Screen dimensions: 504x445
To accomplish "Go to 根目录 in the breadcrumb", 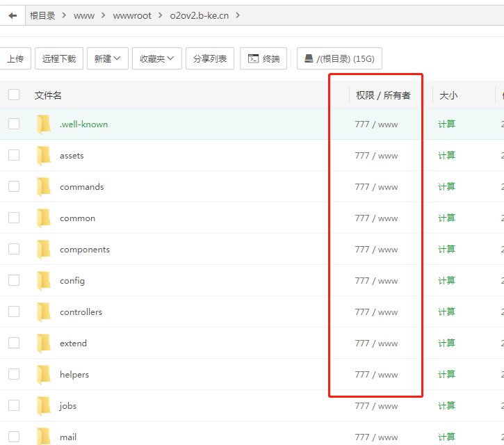I will [x=42, y=16].
